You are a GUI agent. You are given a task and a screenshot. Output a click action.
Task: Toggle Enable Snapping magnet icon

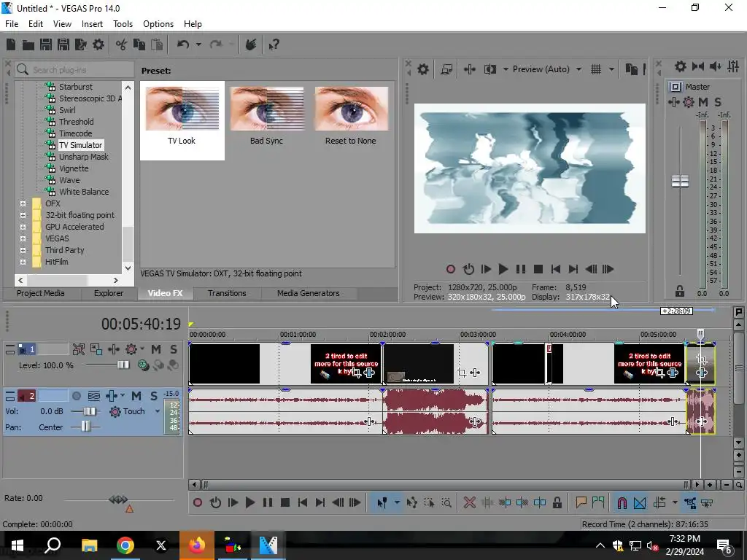[x=622, y=502]
